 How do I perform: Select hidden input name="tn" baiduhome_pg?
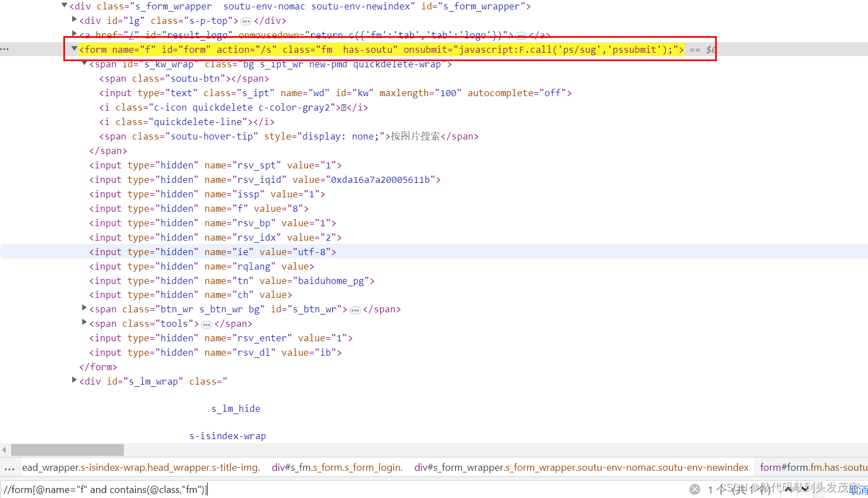tap(232, 281)
